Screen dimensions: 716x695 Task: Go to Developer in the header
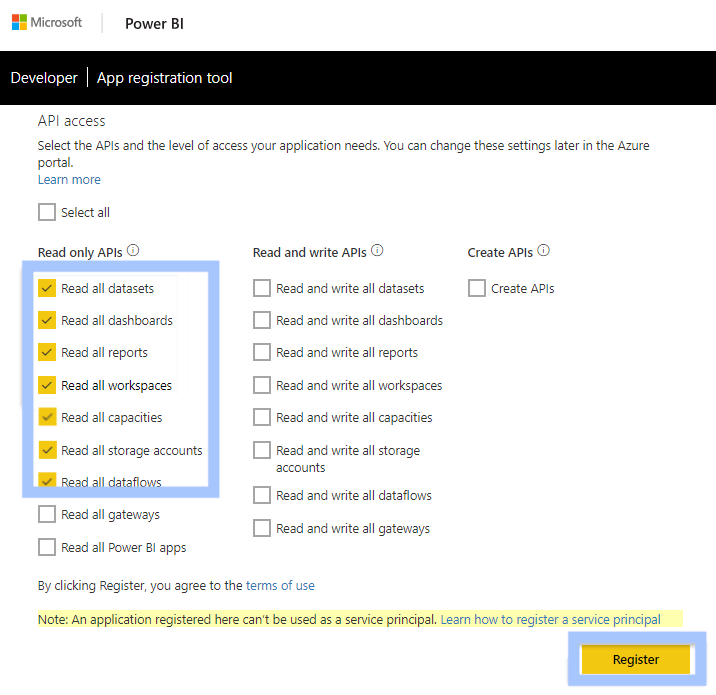pos(44,78)
